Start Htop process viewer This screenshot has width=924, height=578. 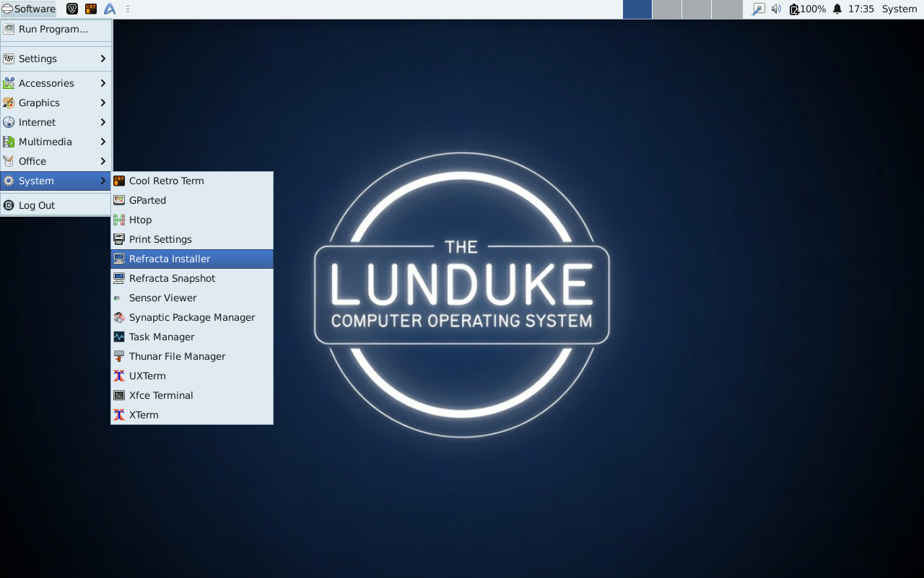(x=192, y=220)
